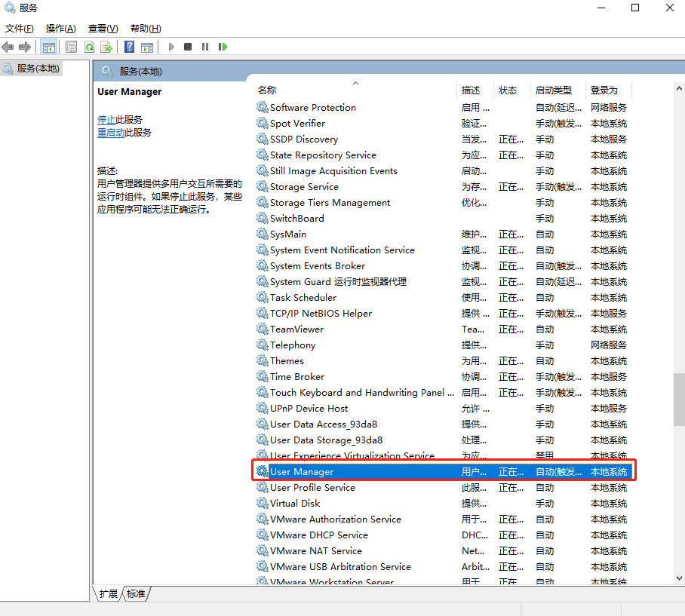Click the 重启动 link to restart service
The height and width of the screenshot is (616, 685).
(x=111, y=132)
